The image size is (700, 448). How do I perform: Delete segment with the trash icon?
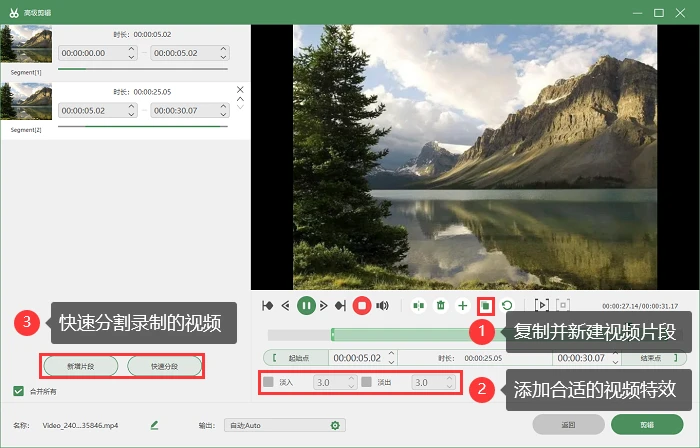pos(441,306)
